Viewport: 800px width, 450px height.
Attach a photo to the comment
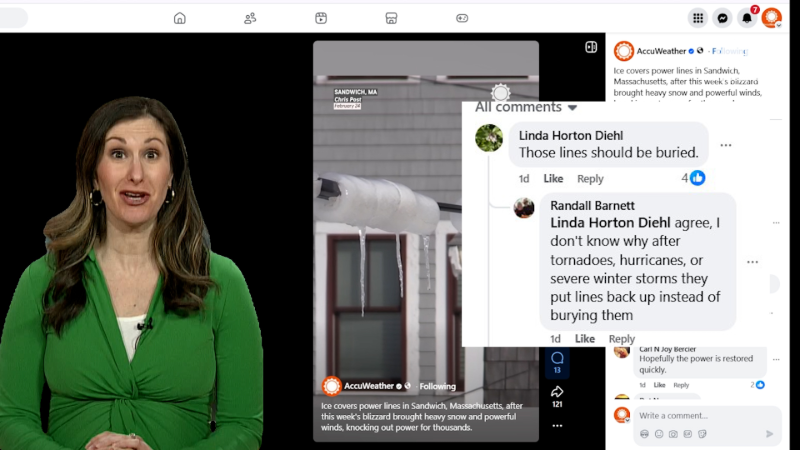[673, 434]
